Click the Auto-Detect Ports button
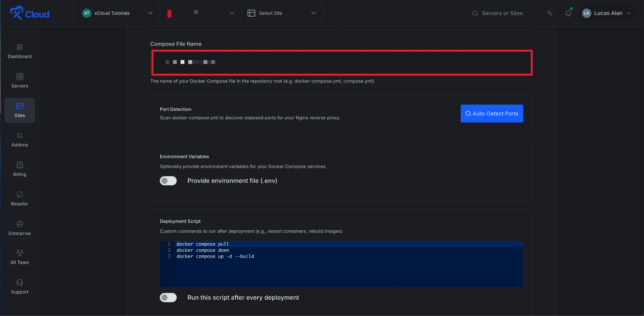644x316 pixels. pos(492,113)
